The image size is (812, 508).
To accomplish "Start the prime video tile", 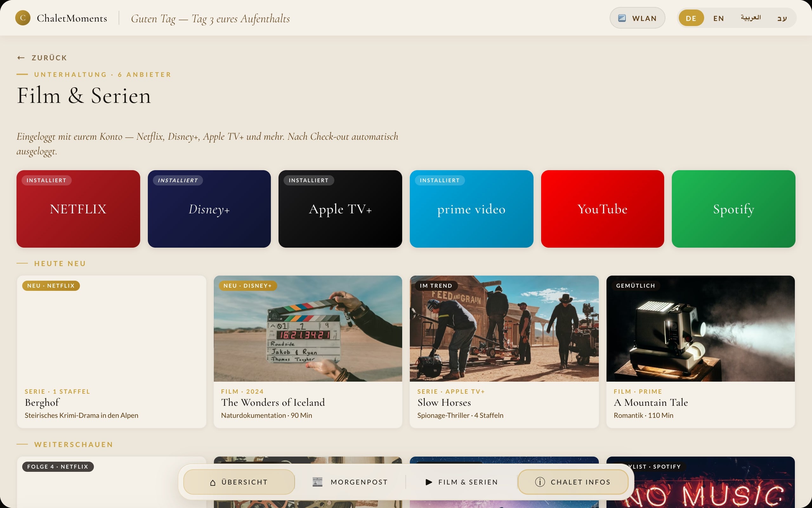I will point(471,209).
